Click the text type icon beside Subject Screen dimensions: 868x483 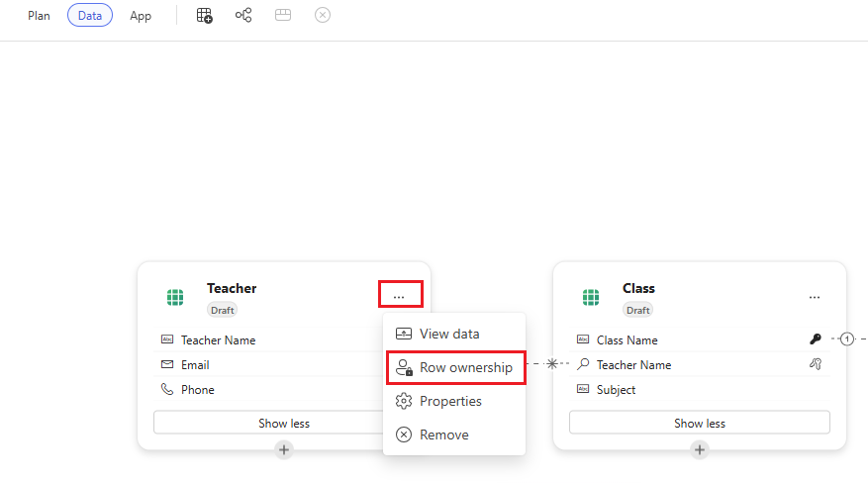point(583,389)
